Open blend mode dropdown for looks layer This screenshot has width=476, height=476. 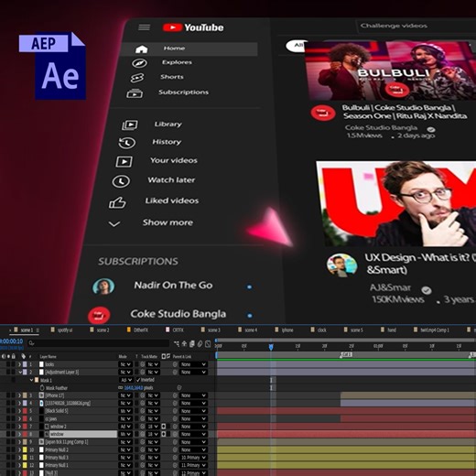tap(125, 364)
